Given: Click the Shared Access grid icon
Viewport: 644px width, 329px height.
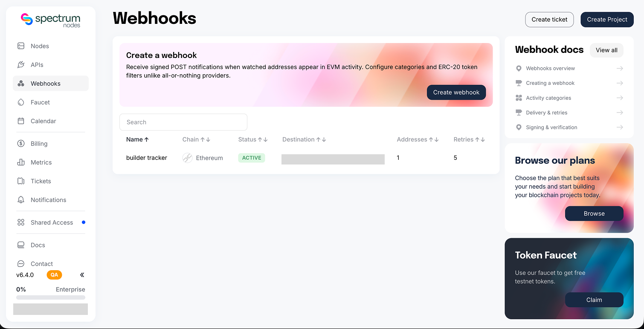Looking at the screenshot, I should 21,222.
